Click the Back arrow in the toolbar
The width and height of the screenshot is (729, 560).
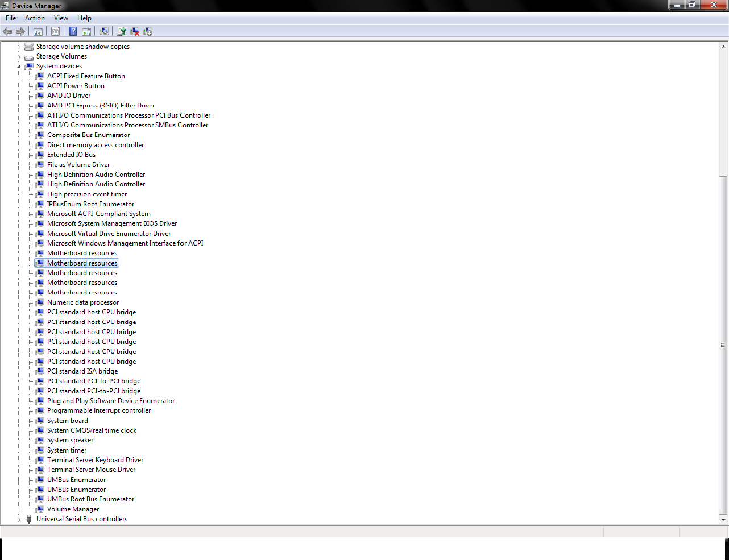(7, 32)
